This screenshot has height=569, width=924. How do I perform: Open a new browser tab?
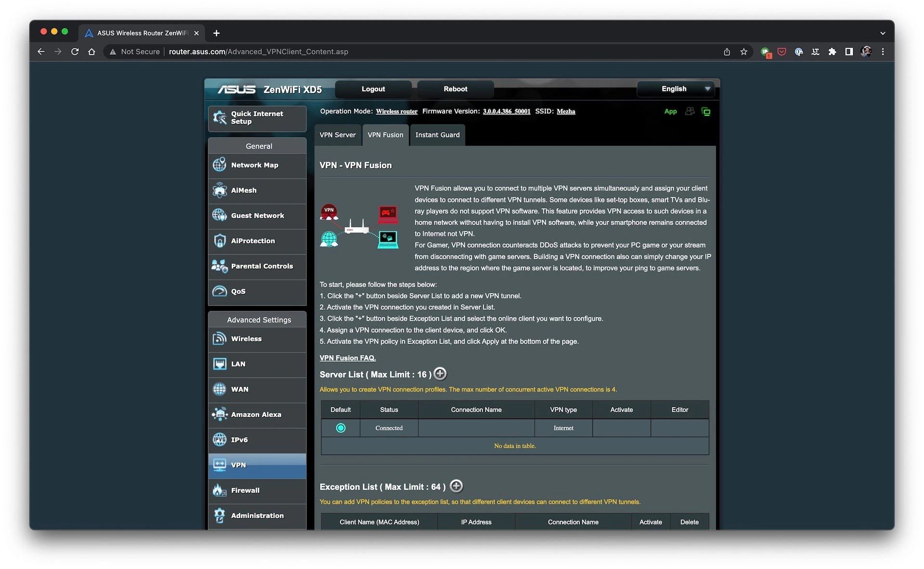click(217, 33)
